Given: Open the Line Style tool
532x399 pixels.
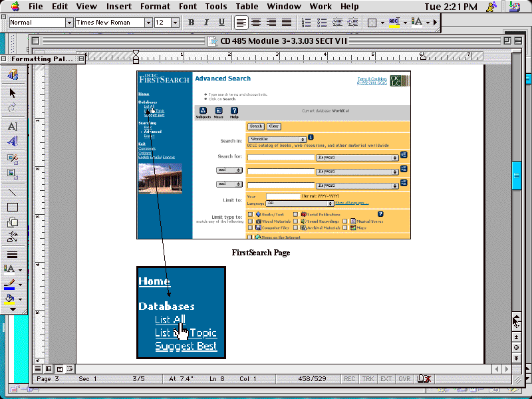Looking at the screenshot, I should tap(13, 255).
